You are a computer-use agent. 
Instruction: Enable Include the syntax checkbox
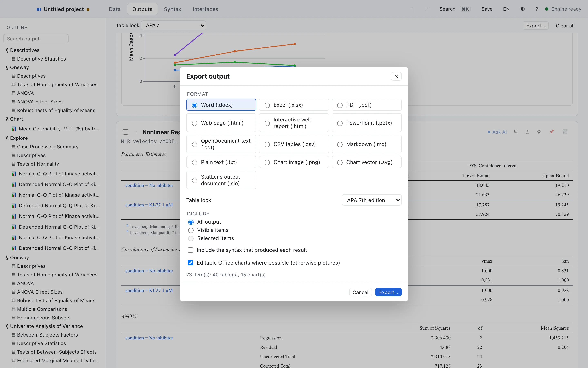190,250
